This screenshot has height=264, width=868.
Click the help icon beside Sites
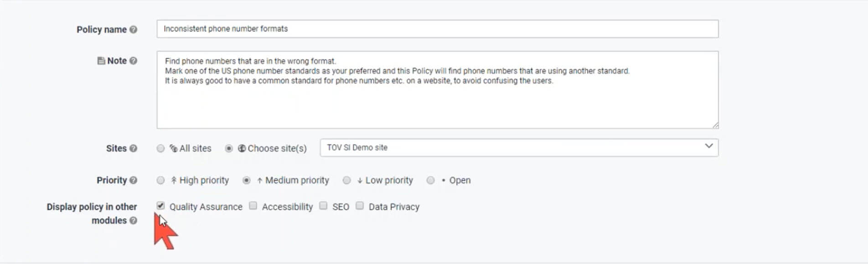(133, 148)
